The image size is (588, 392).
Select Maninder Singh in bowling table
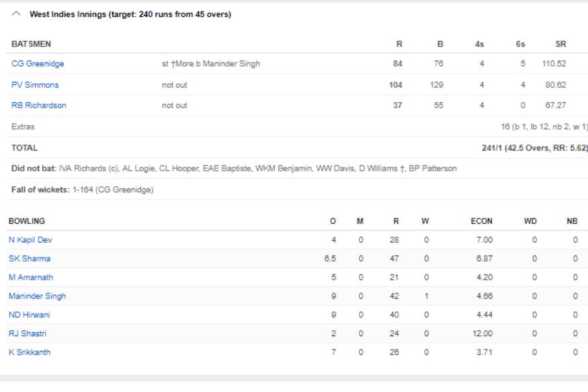coord(37,296)
